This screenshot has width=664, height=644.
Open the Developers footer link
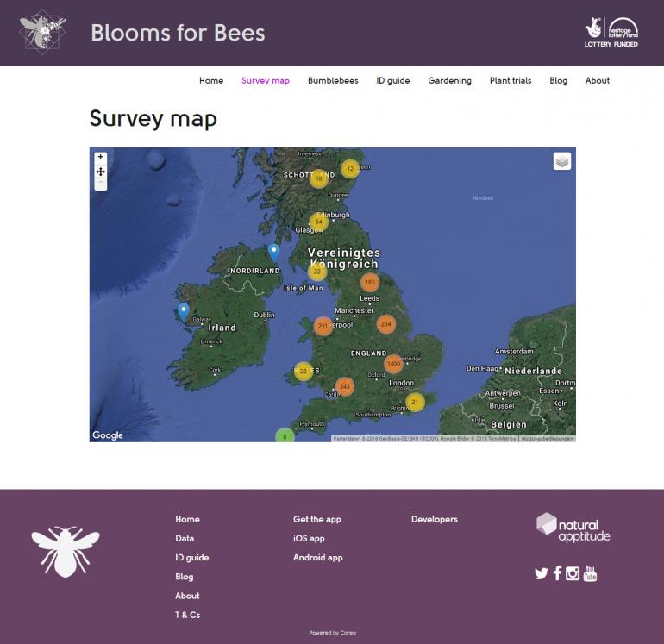[x=434, y=520]
